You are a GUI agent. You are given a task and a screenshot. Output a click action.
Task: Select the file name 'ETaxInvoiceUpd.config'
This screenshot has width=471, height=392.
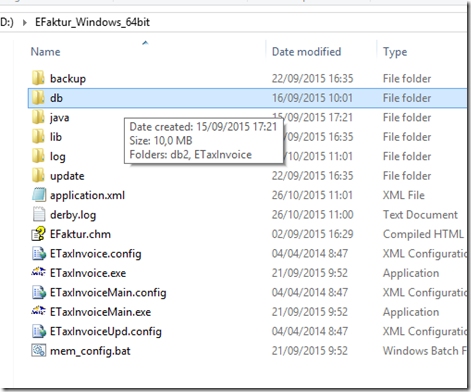(x=106, y=332)
